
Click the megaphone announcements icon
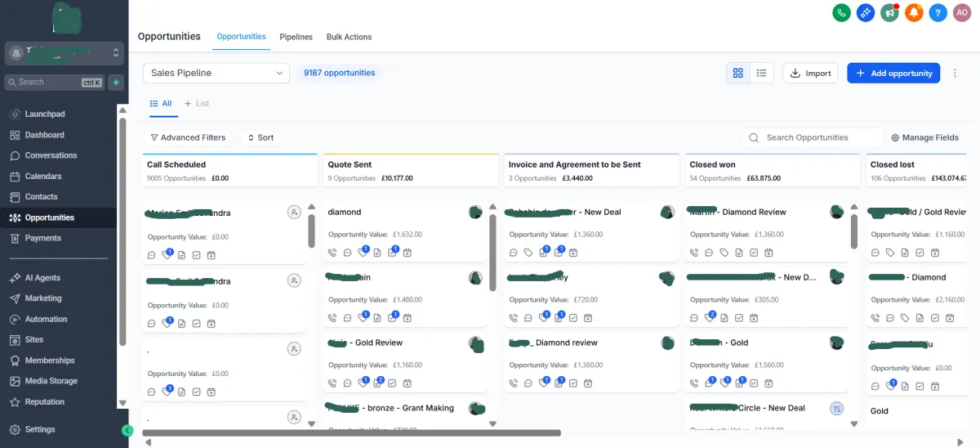point(889,12)
